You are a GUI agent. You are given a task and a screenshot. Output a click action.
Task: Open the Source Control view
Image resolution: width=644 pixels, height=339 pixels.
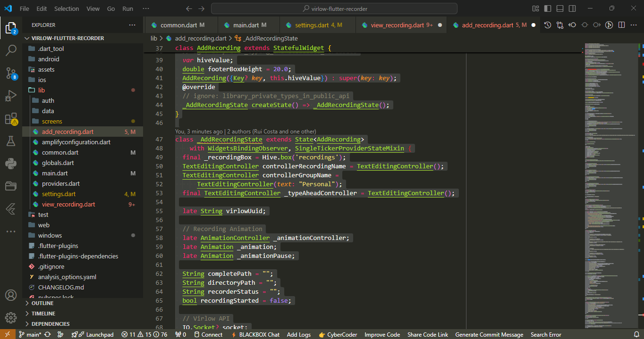[11, 72]
